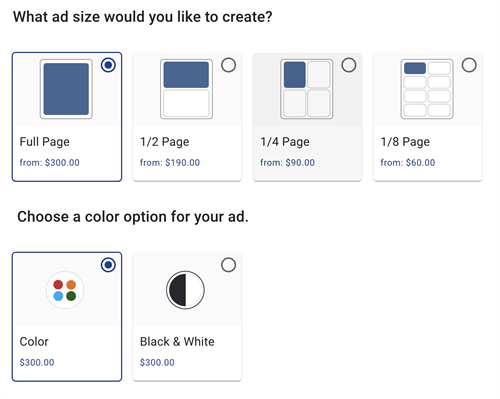This screenshot has height=399, width=500.
Task: Click the half page layout icon
Action: pos(186,89)
